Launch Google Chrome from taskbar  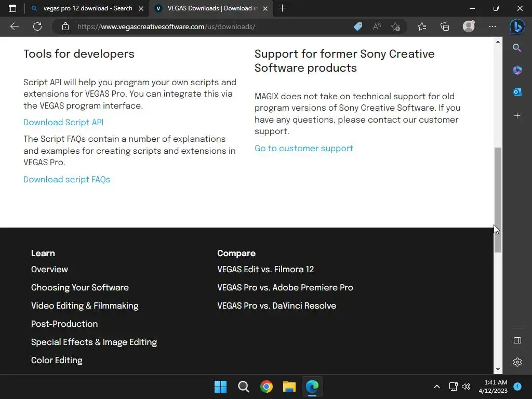[x=267, y=387]
